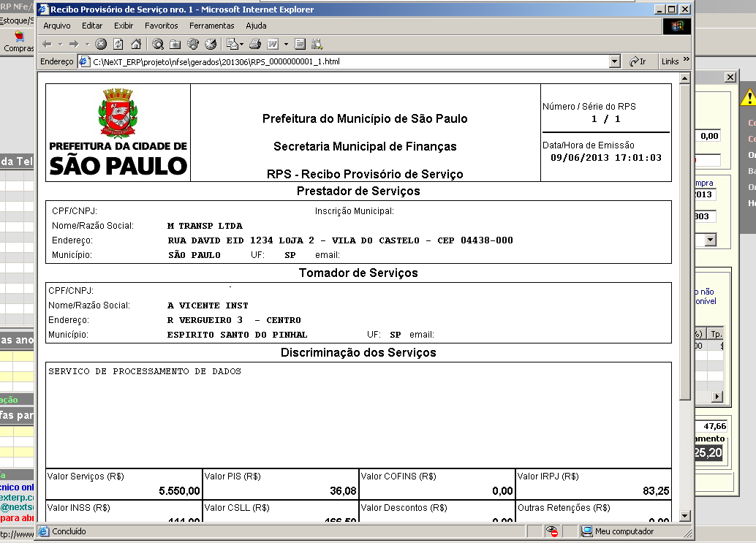This screenshot has height=543, width=756.
Task: Open the Favorites panel
Action: pyautogui.click(x=174, y=44)
